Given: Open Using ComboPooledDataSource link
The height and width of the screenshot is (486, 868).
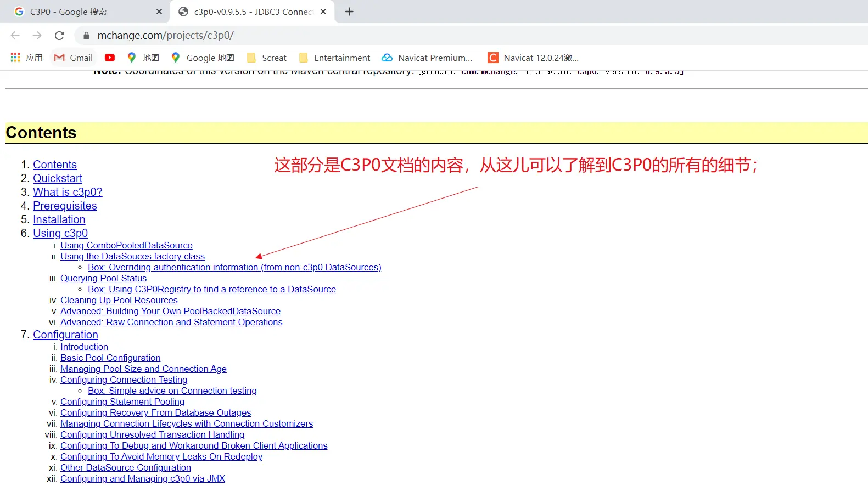Looking at the screenshot, I should (126, 245).
